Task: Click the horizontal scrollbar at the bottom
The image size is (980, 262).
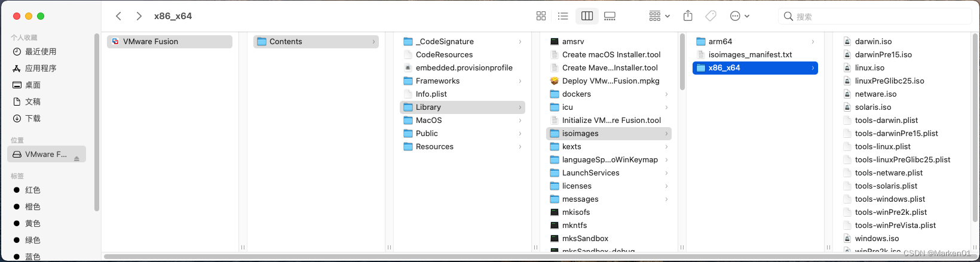Action: pyautogui.click(x=537, y=257)
